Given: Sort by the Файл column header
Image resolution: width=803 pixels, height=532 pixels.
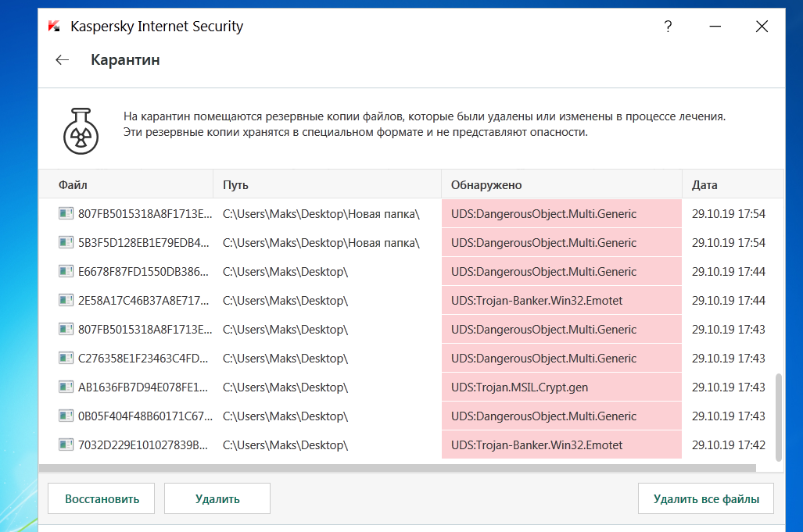Looking at the screenshot, I should 73,185.
